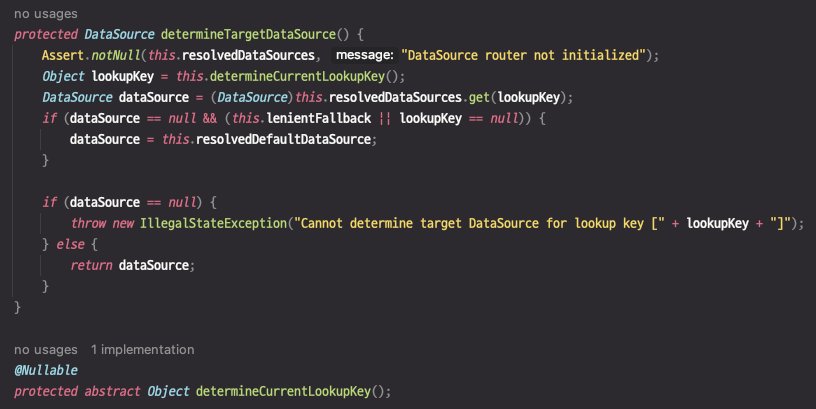
Task: Click the lenientFallback field
Action: coord(318,119)
